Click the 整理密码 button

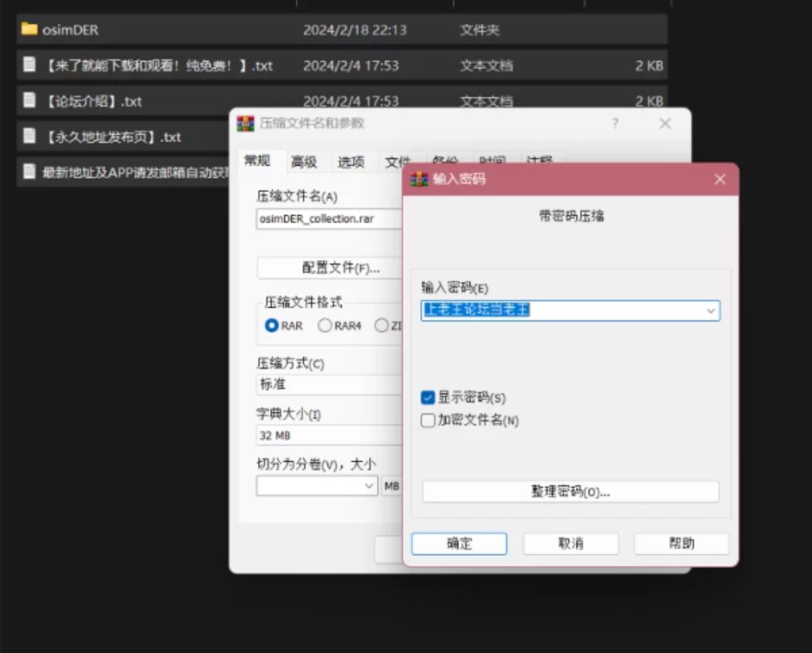pos(571,491)
